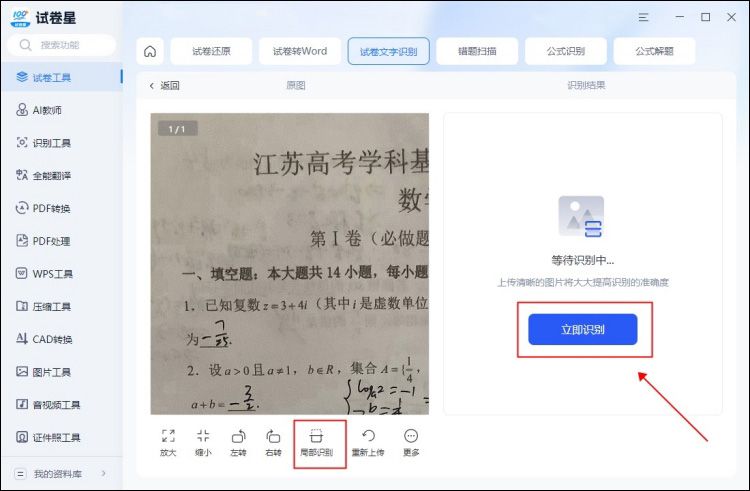The height and width of the screenshot is (491, 750).
Task: Maximize the 试卷星 window
Action: [x=706, y=17]
